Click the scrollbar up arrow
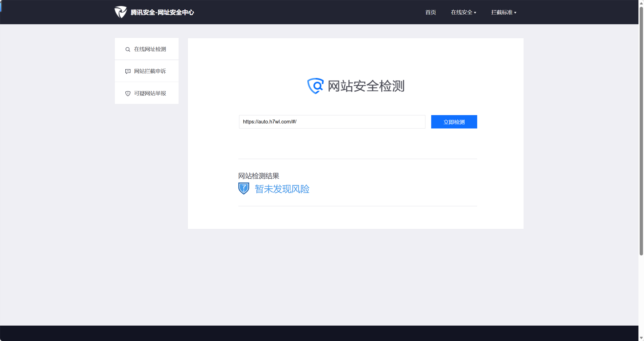644x341 pixels. (x=641, y=3)
